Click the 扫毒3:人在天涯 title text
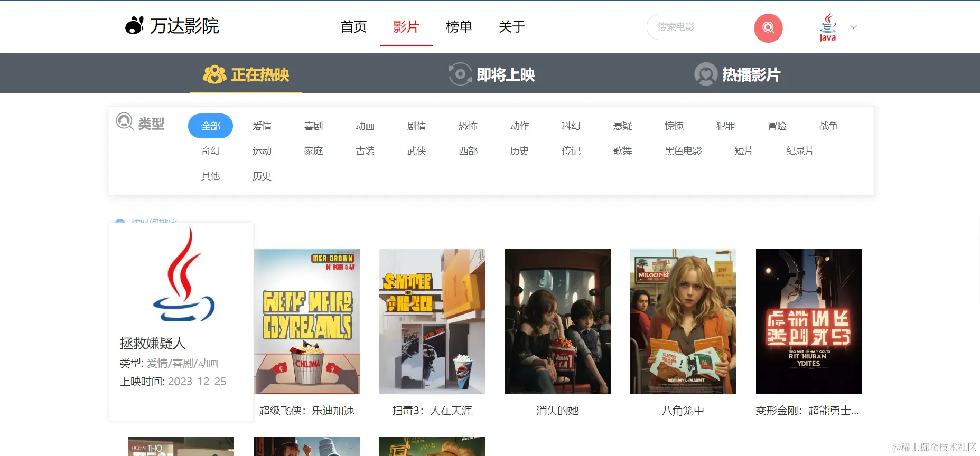 pos(432,411)
